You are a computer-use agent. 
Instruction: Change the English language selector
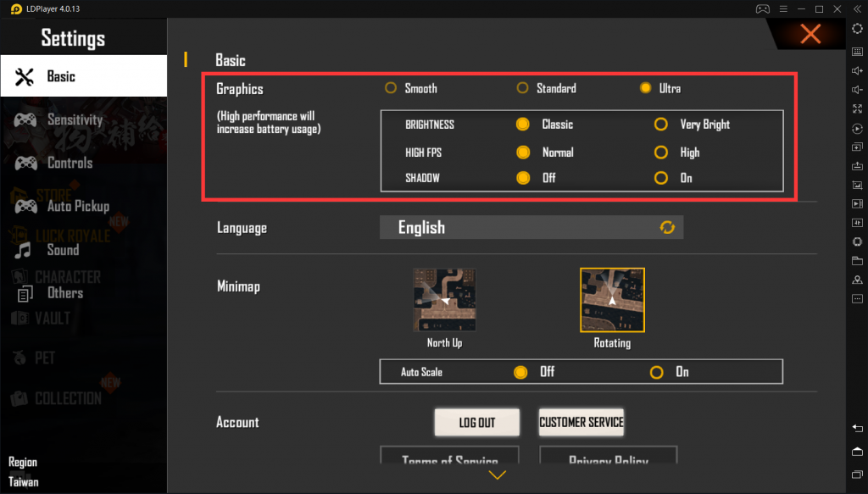(531, 227)
